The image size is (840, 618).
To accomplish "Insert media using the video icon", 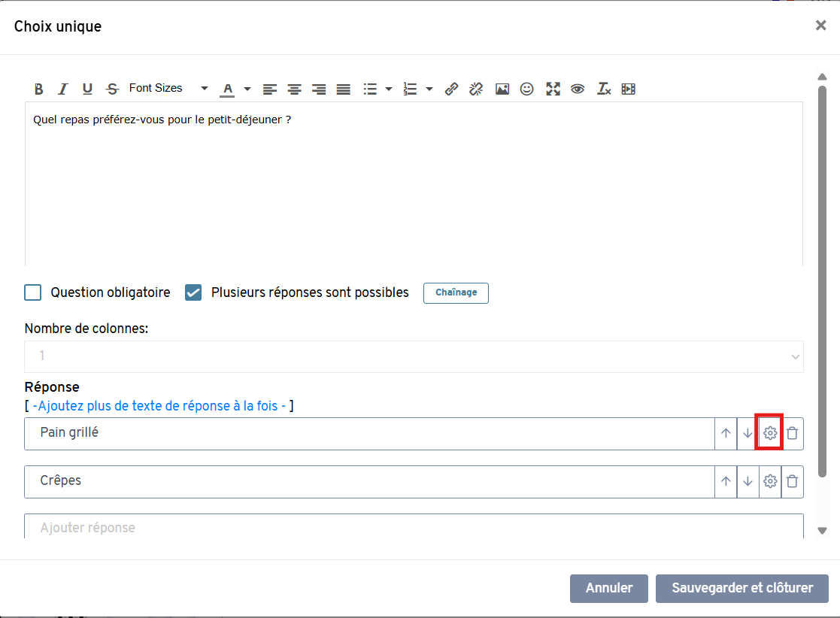I will tap(629, 89).
